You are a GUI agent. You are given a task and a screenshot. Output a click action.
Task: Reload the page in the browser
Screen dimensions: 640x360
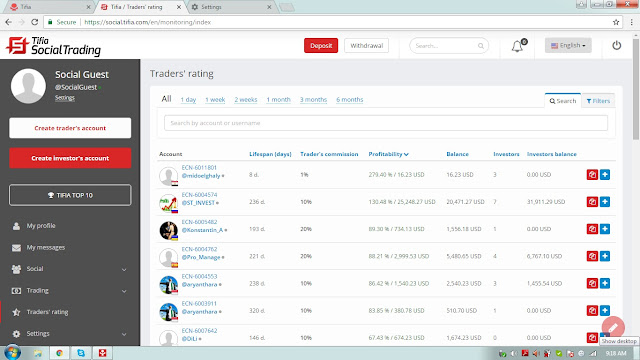tap(35, 22)
